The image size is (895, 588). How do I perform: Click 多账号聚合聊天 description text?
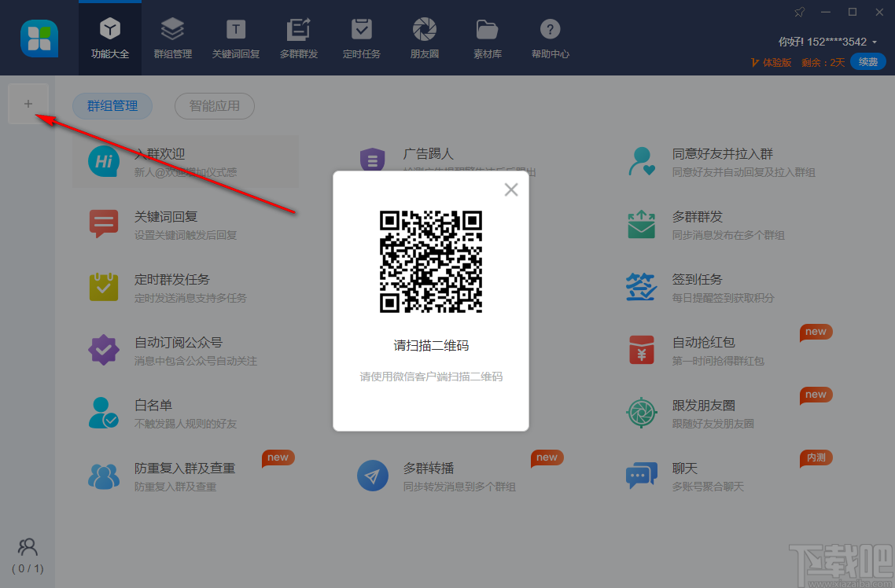(x=708, y=487)
